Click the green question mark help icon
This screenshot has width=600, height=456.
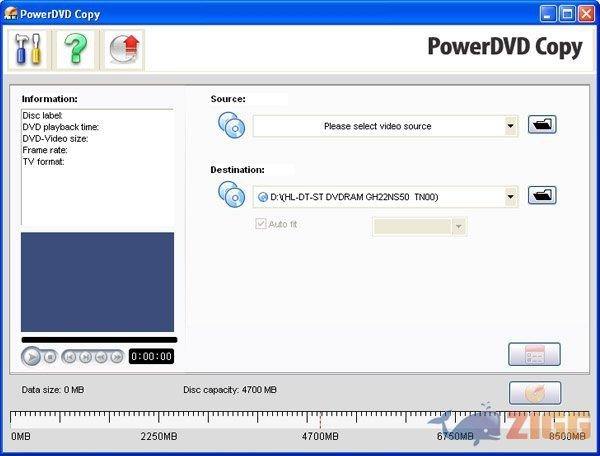coord(74,49)
